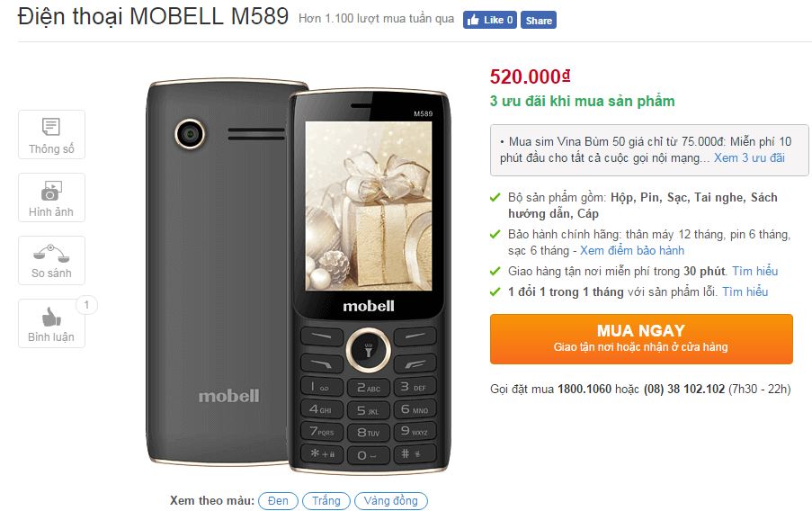Click the Facebook Share button

pyautogui.click(x=539, y=20)
